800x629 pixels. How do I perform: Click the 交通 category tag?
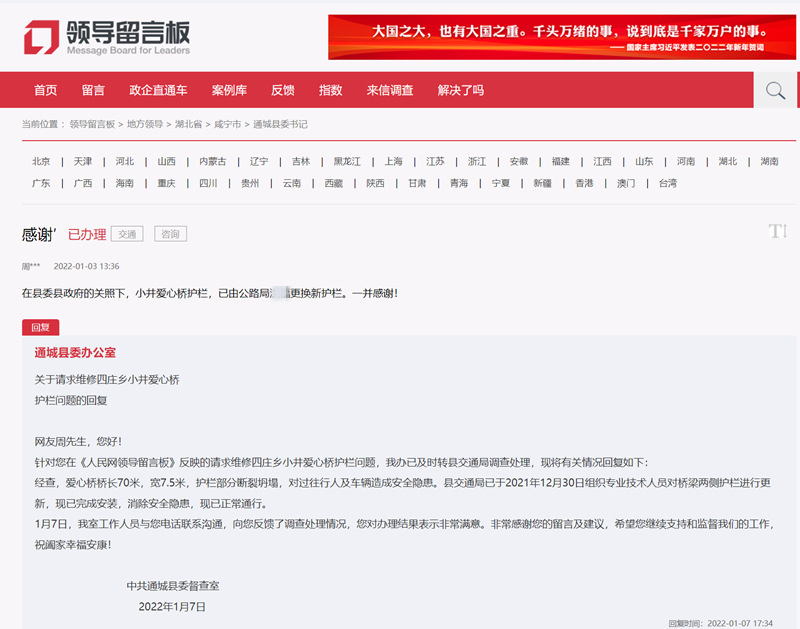click(127, 234)
